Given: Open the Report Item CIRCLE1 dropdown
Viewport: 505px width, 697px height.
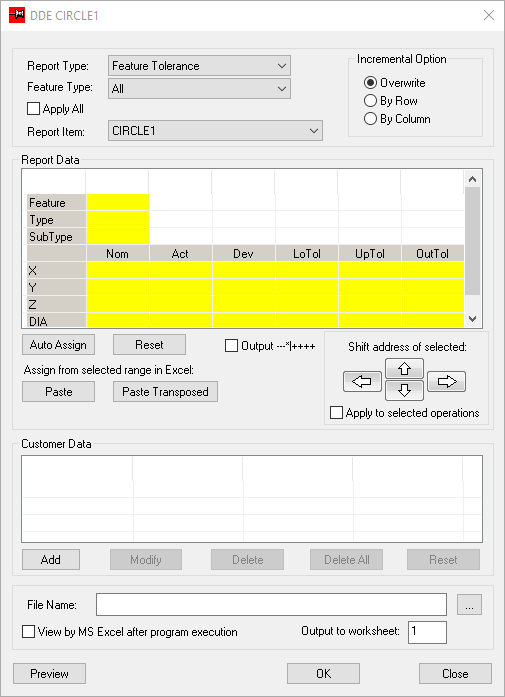Looking at the screenshot, I should (216, 131).
